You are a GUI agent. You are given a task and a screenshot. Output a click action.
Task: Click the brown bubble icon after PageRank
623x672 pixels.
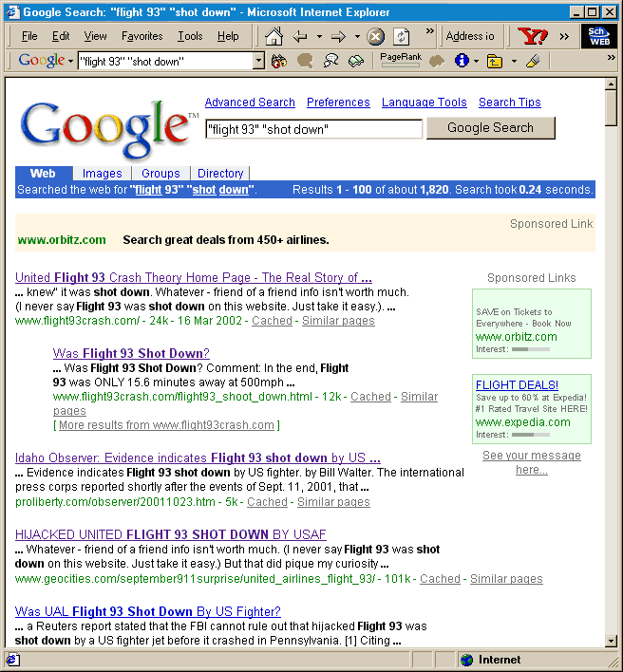point(437,62)
